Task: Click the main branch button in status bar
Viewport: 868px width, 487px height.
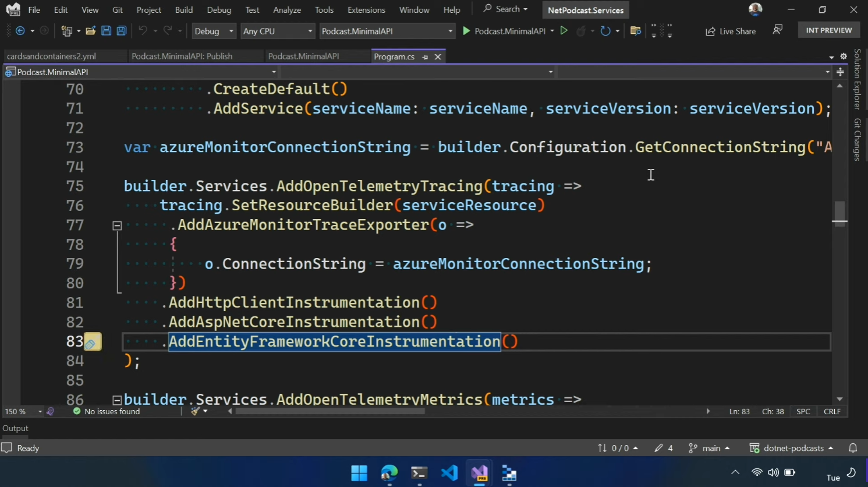Action: tap(710, 448)
